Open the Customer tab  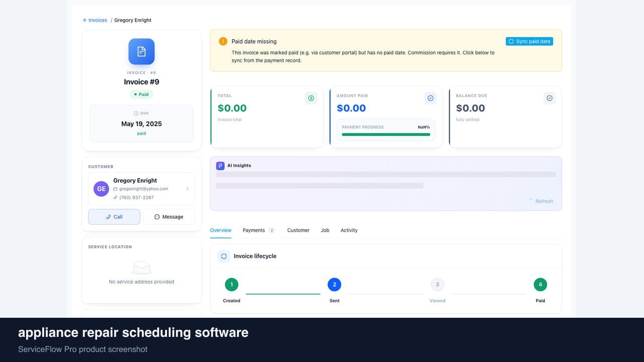coord(298,230)
